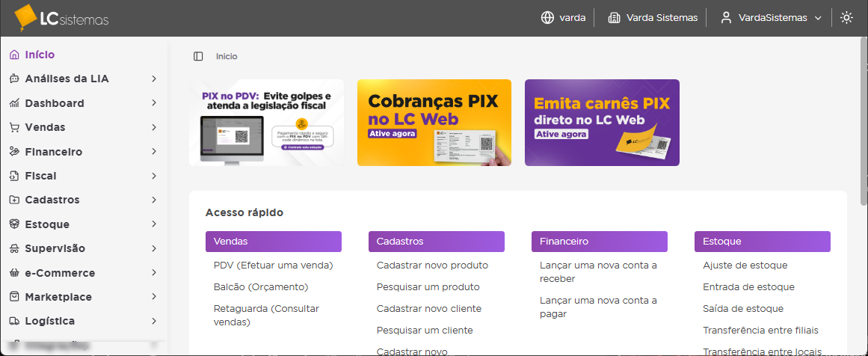Viewport: 868px width, 356px height.
Task: Open the Vendas sidebar menu item
Action: tap(84, 127)
